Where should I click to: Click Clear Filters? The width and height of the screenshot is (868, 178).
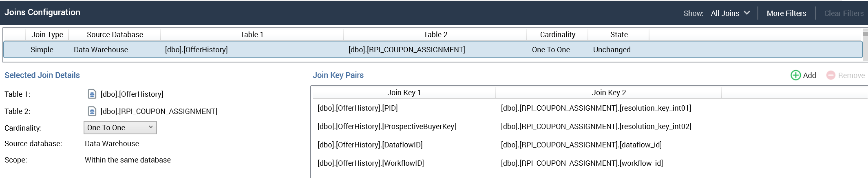pyautogui.click(x=844, y=13)
